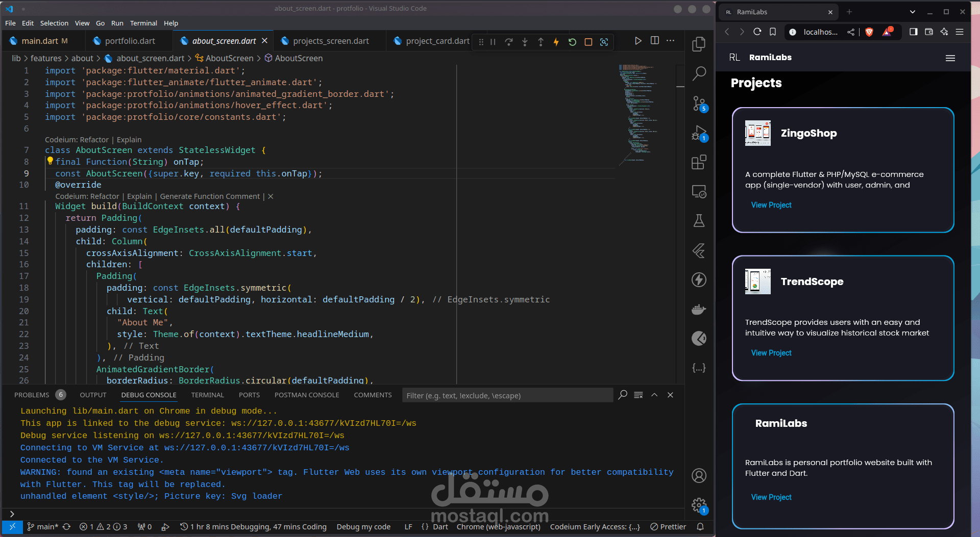
Task: Click the Prettier status bar item
Action: tap(668, 527)
